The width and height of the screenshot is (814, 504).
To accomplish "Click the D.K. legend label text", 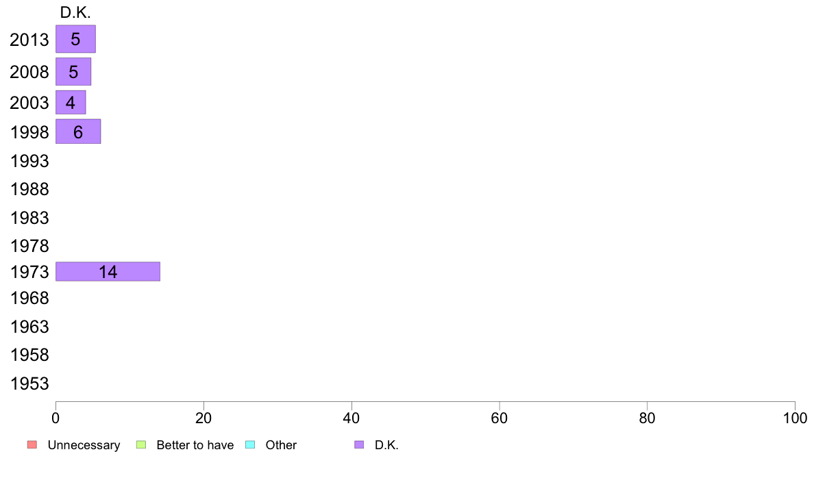I will pos(386,445).
